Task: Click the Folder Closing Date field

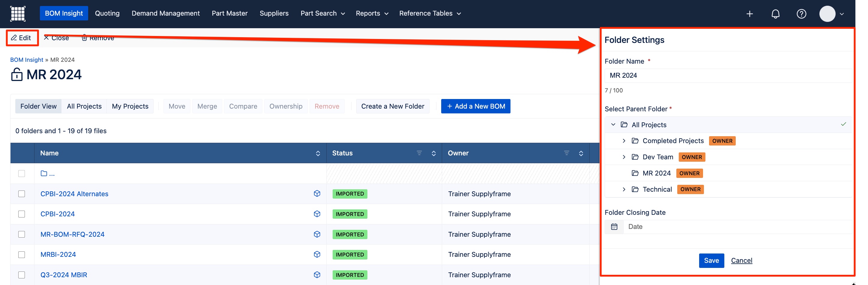Action: [737, 227]
